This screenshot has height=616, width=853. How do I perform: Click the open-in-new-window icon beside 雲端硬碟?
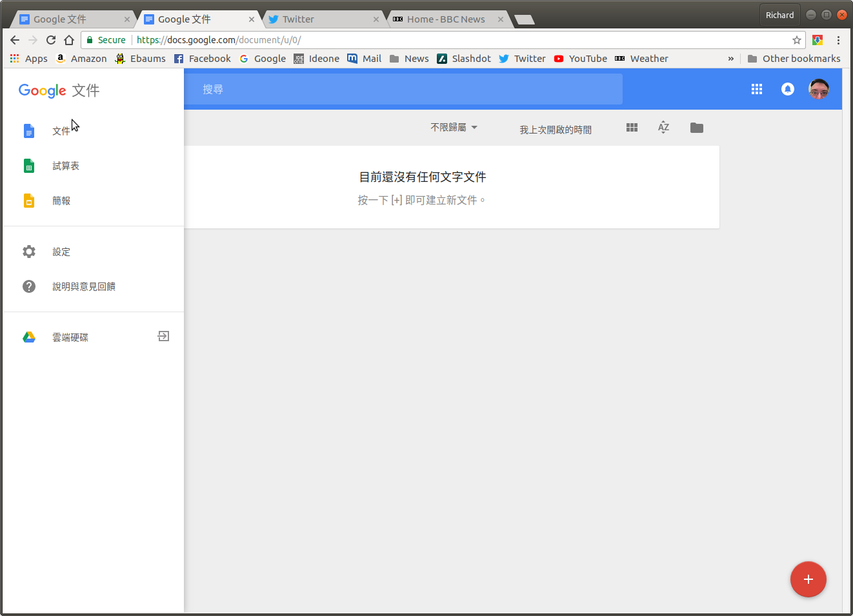tap(164, 336)
